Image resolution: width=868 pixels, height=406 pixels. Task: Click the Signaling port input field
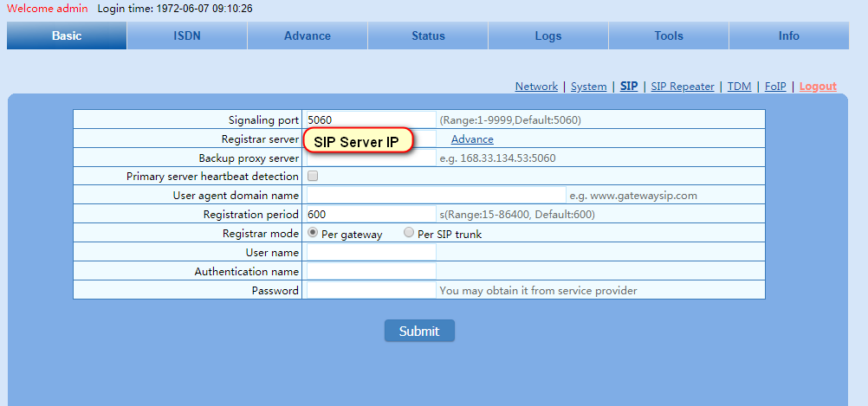[371, 119]
